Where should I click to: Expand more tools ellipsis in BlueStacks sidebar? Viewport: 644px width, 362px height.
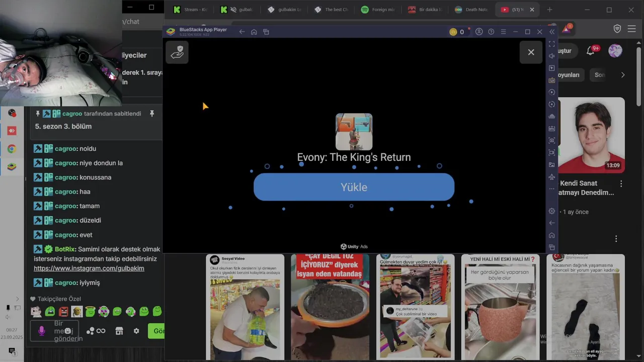click(552, 189)
